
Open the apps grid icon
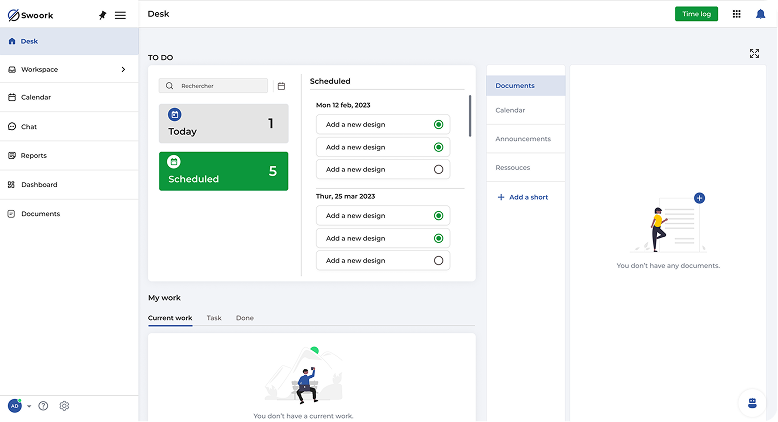(x=736, y=14)
